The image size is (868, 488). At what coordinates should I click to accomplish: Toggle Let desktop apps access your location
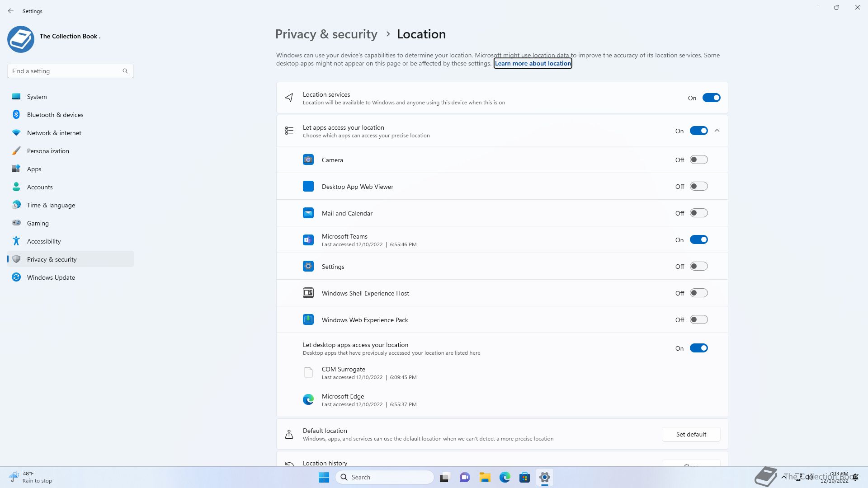pyautogui.click(x=698, y=348)
